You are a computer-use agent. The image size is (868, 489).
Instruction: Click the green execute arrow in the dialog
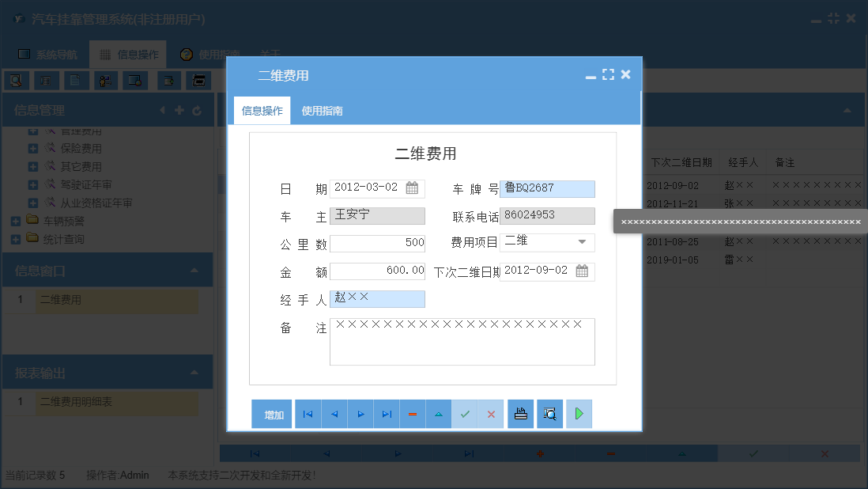pyautogui.click(x=579, y=414)
